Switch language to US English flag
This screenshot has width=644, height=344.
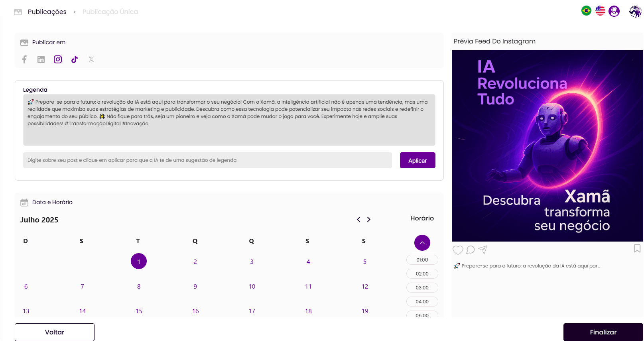pos(600,11)
